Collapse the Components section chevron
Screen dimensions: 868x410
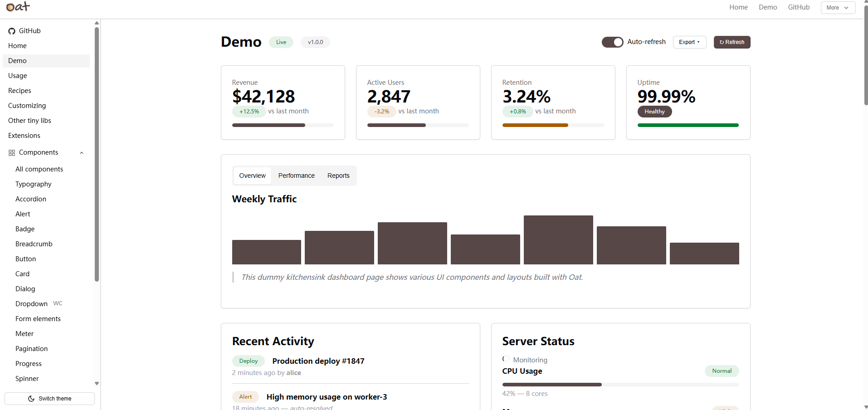click(82, 153)
